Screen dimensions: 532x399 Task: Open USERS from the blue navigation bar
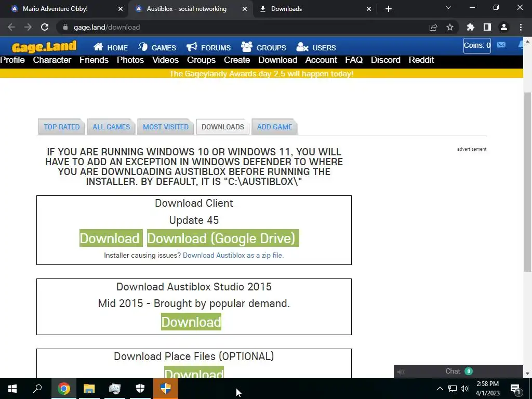(x=316, y=47)
